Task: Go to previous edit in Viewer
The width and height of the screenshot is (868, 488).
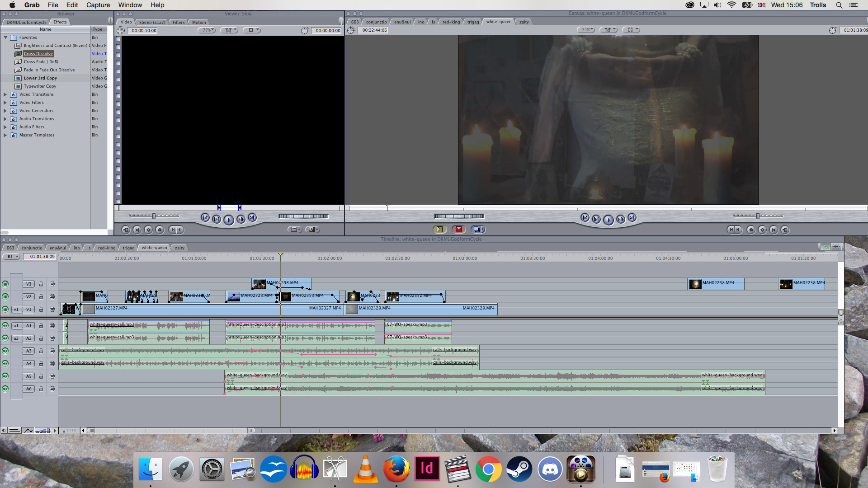Action: 205,218
